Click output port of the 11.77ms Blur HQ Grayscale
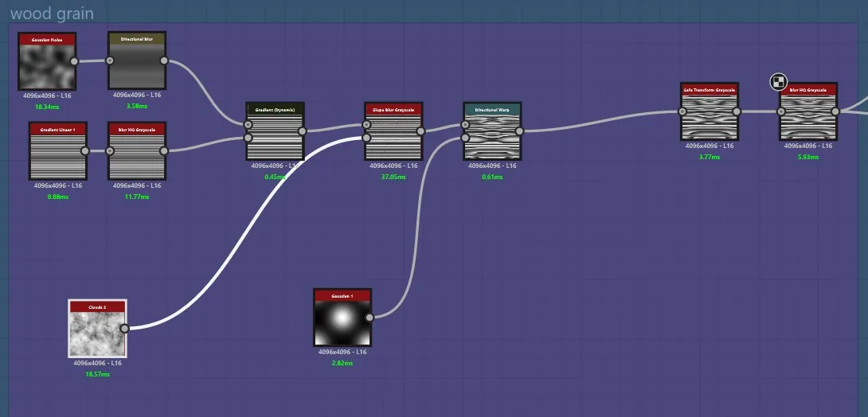Viewport: 868px width, 417px height. coord(164,151)
